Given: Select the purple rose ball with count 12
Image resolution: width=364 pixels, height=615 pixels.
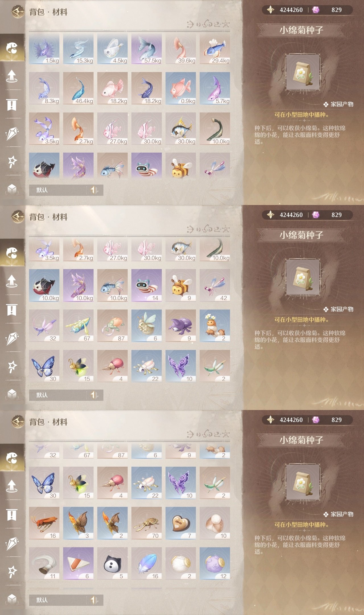Looking at the screenshot, I should pyautogui.click(x=215, y=564).
